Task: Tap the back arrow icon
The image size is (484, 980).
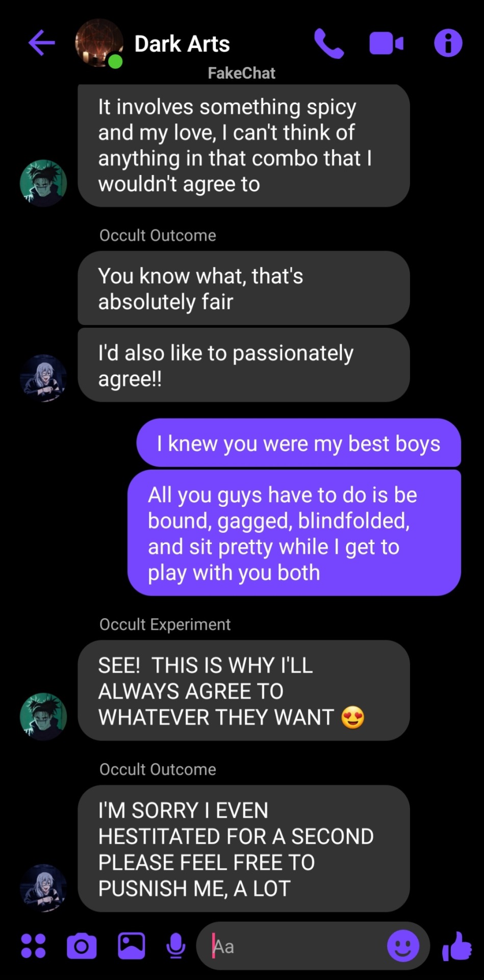Action: click(x=42, y=42)
